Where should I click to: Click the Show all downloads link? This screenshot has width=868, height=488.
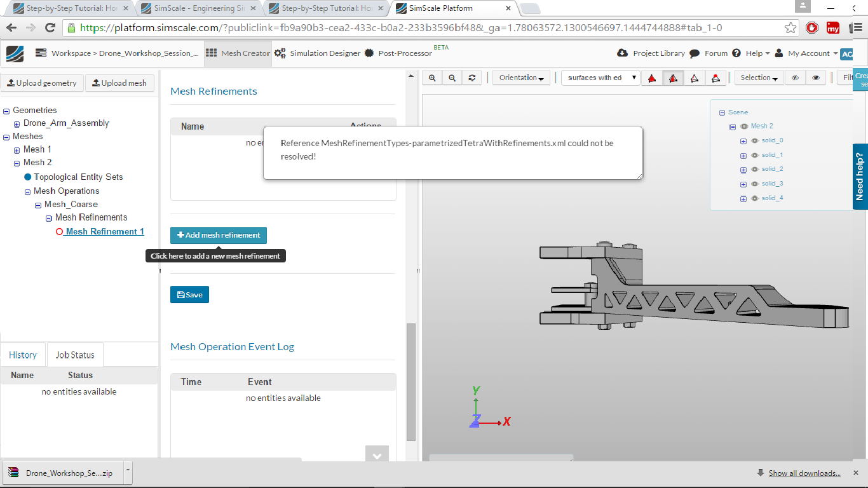click(x=804, y=473)
